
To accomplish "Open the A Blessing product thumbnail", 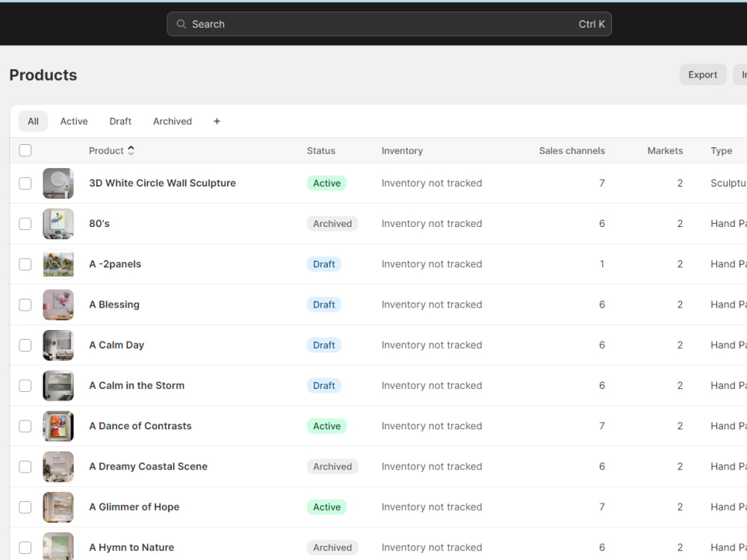I will point(58,305).
